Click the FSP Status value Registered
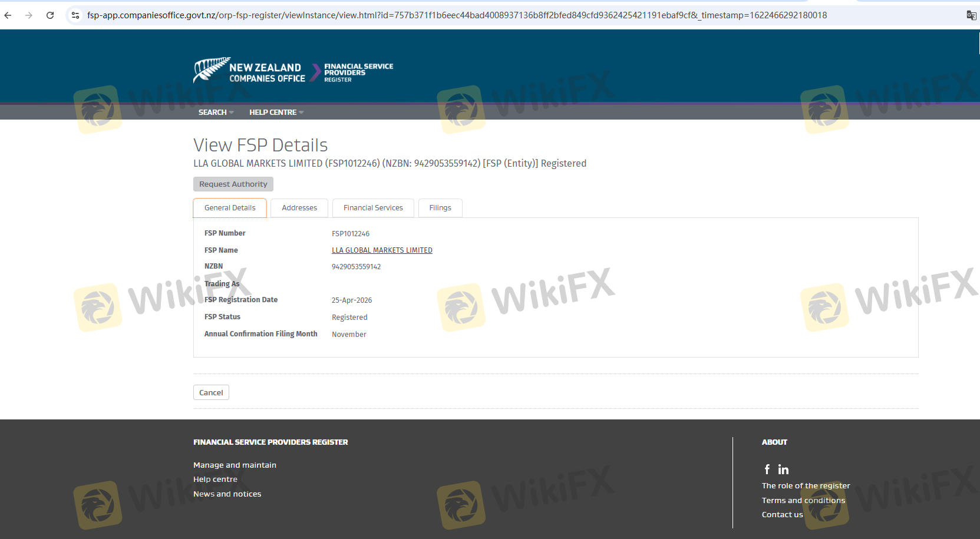980x539 pixels. (x=349, y=318)
